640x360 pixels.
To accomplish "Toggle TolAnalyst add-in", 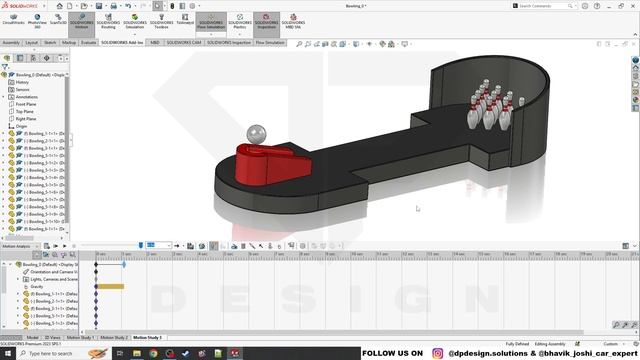I will pos(185,19).
